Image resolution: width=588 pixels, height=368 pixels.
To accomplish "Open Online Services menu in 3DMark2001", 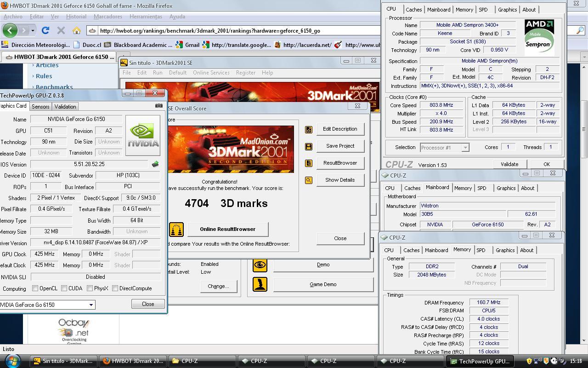I will click(x=211, y=73).
